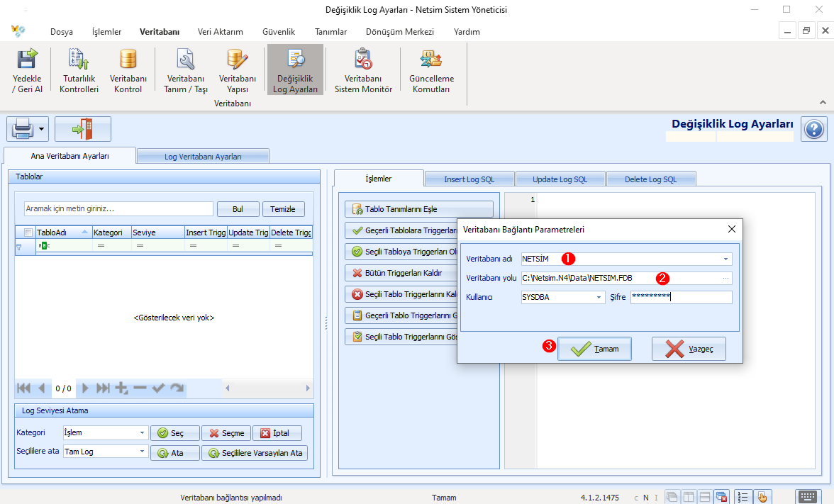Viewport: 834px width, 504px height.
Task: Click the Temizle button
Action: [283, 209]
